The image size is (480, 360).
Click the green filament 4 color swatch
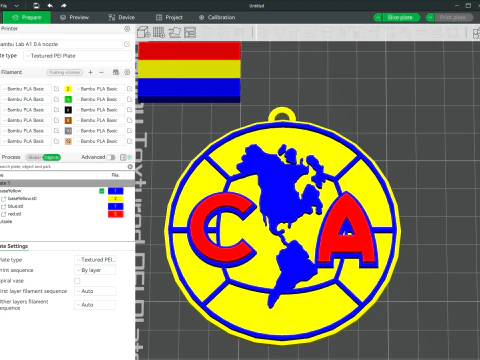coord(68,99)
